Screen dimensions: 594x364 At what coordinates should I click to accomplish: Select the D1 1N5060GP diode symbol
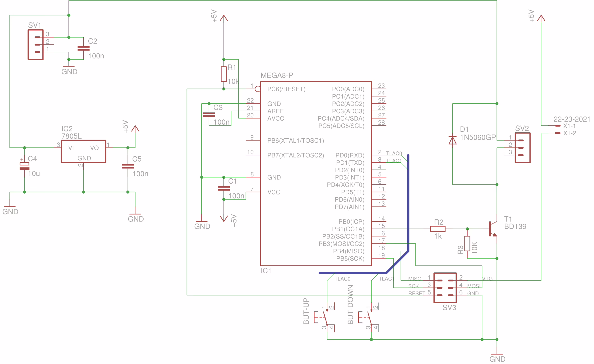(x=452, y=140)
